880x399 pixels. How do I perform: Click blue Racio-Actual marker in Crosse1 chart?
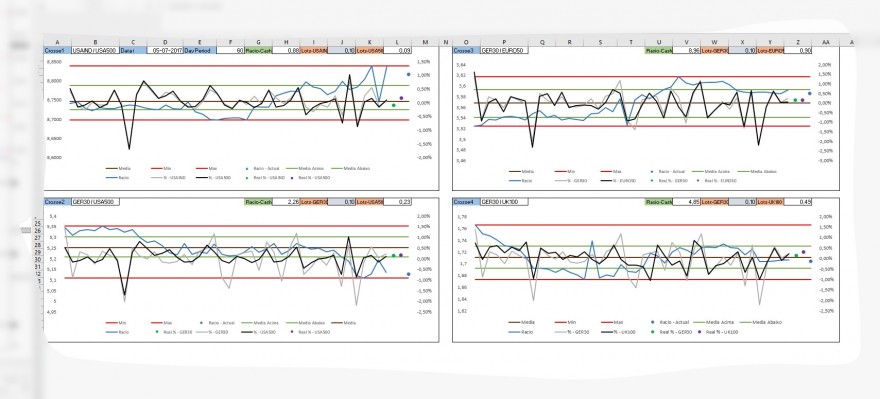coord(409,74)
